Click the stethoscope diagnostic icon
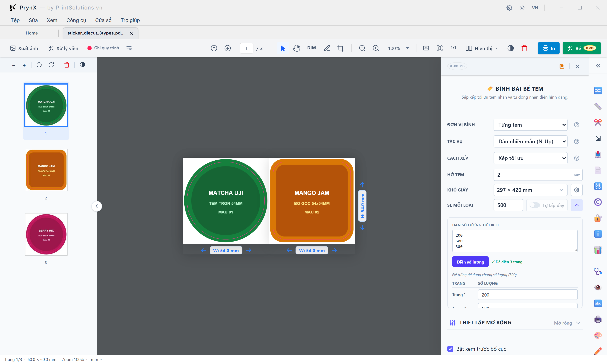The image size is (607, 364). coord(598,271)
